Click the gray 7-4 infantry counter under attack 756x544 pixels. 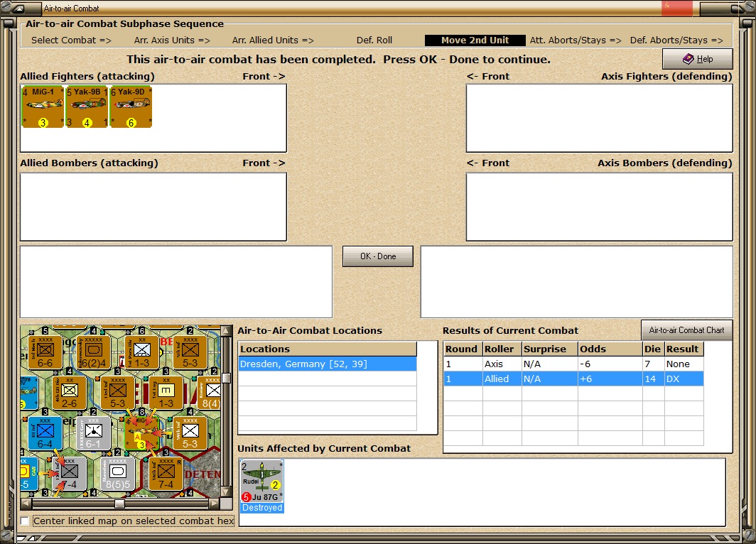[x=70, y=474]
